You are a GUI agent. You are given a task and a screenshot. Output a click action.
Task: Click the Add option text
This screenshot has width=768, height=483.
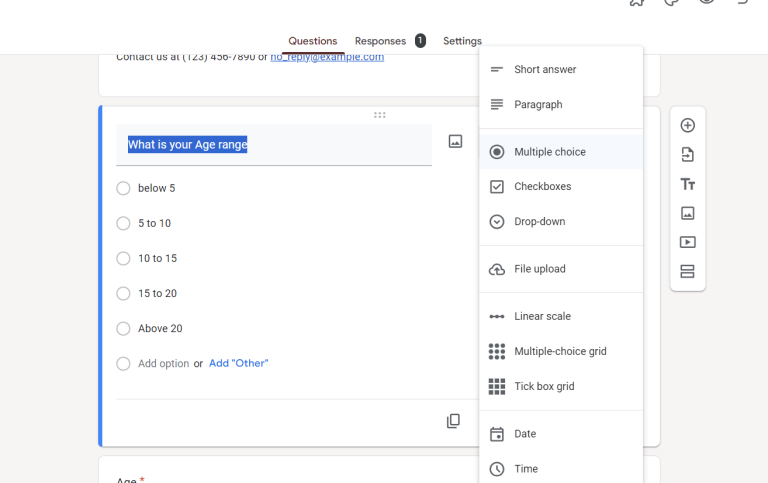pos(164,363)
